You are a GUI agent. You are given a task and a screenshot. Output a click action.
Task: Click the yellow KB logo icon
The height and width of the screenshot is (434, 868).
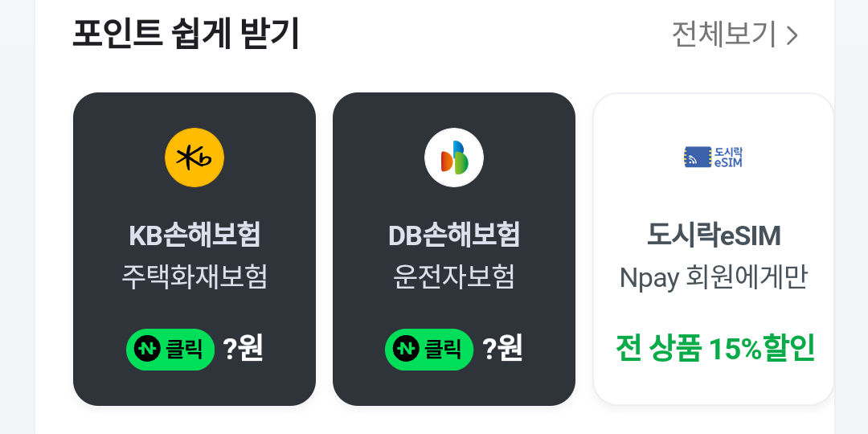(x=194, y=158)
